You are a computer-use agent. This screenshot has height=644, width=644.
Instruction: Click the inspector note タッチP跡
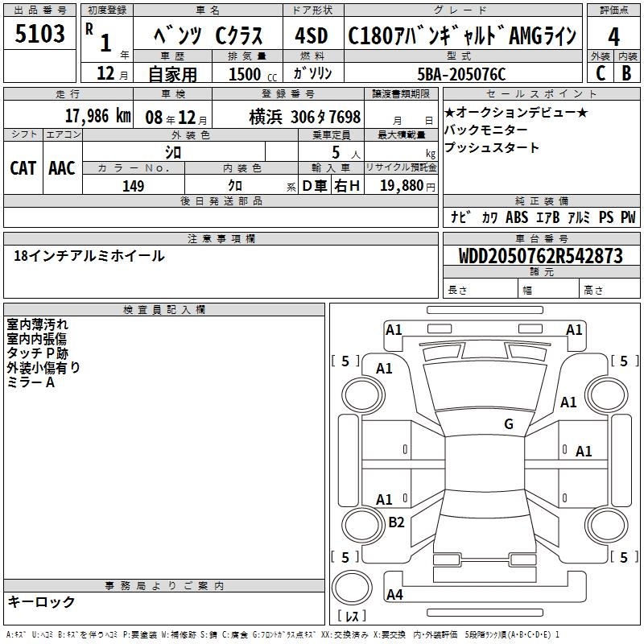coord(37,353)
